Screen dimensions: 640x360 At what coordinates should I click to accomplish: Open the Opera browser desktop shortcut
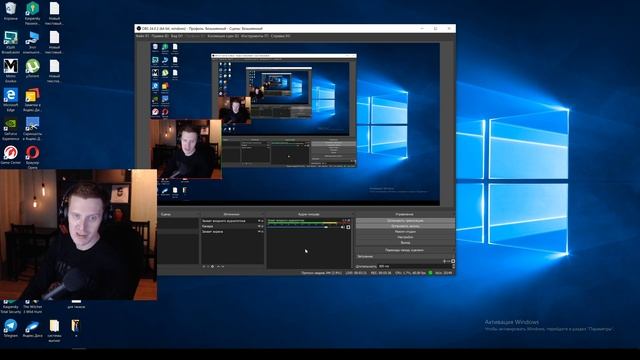pos(32,158)
